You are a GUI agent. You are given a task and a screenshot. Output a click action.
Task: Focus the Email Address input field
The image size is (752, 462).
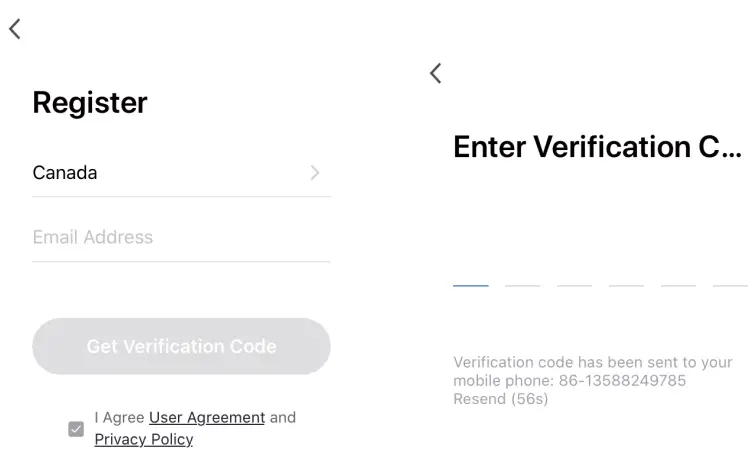click(x=180, y=237)
